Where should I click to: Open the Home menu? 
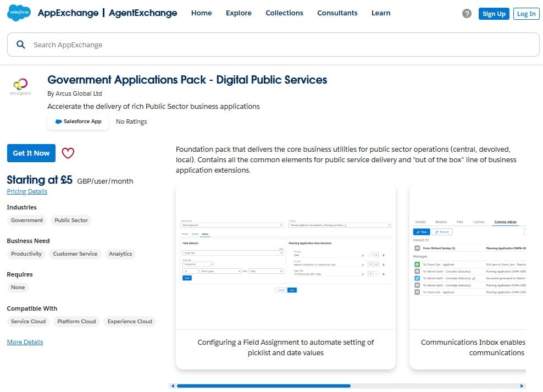point(202,13)
